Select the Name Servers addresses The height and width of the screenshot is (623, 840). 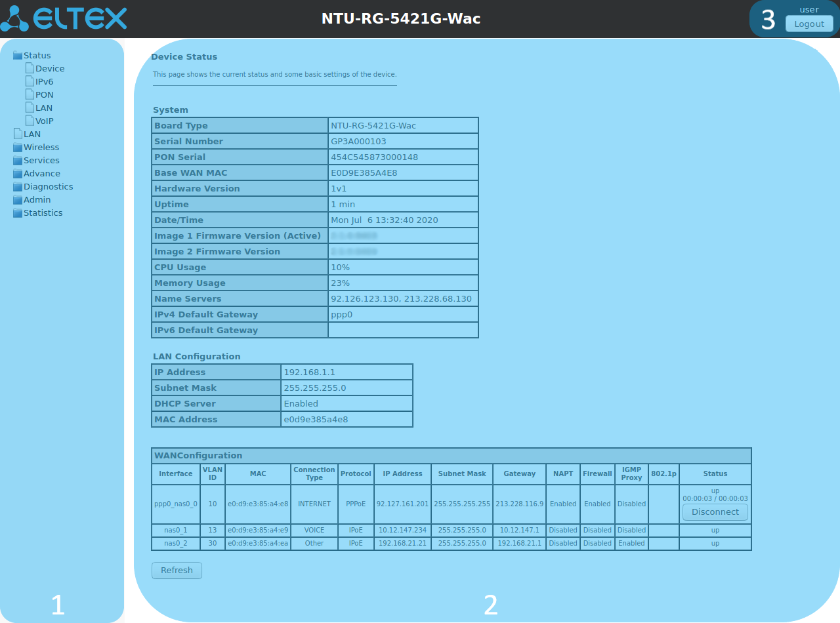pyautogui.click(x=401, y=299)
